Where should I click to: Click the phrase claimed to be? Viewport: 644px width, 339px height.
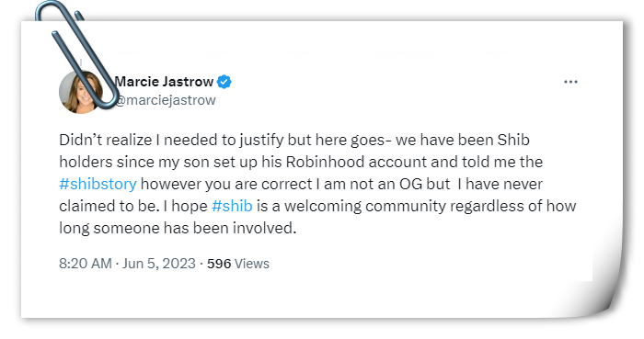pos(109,206)
